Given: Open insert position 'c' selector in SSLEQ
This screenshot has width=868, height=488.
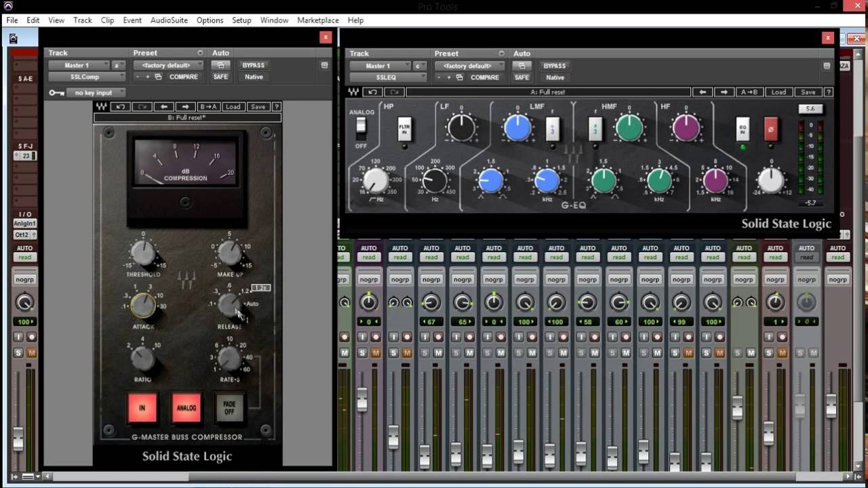Looking at the screenshot, I should click(x=420, y=66).
